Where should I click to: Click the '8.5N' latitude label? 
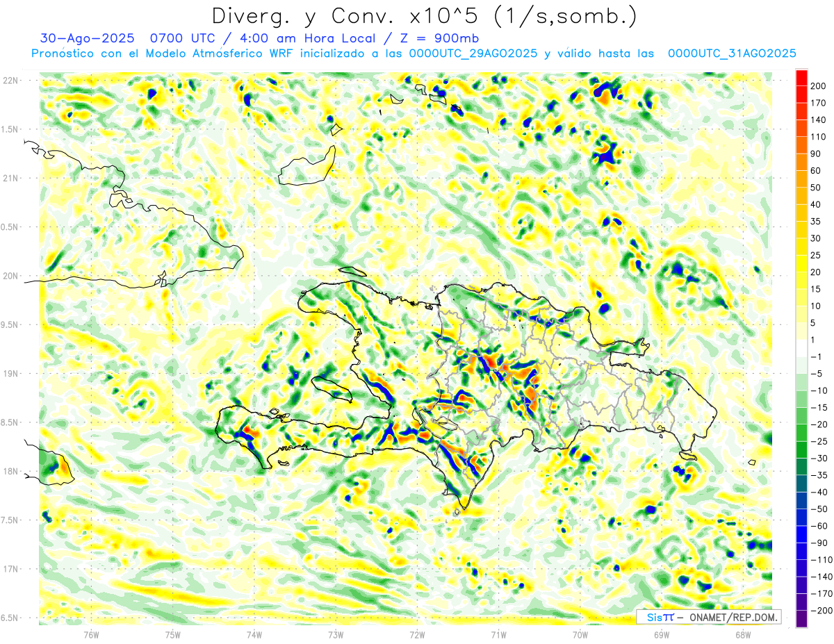tap(10, 422)
